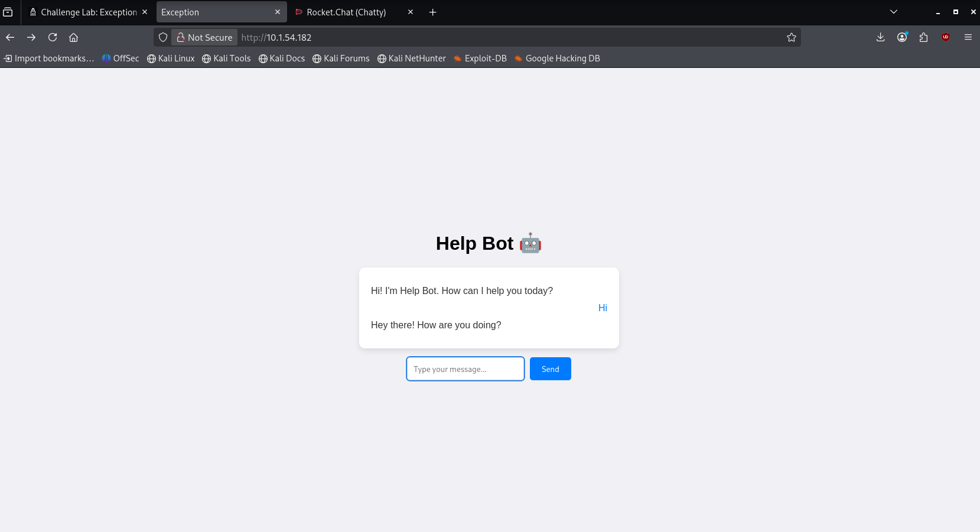Open the uBlock Origin extension
980x532 pixels.
point(946,37)
